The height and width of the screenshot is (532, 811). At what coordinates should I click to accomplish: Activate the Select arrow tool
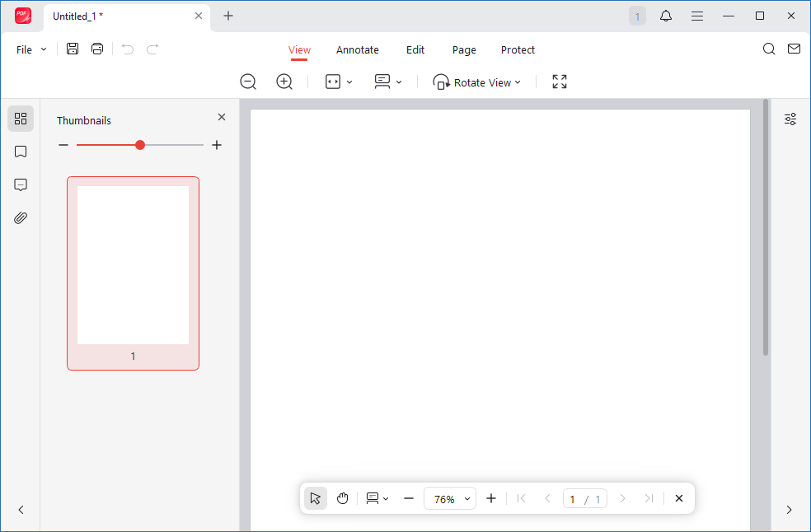[x=316, y=498]
